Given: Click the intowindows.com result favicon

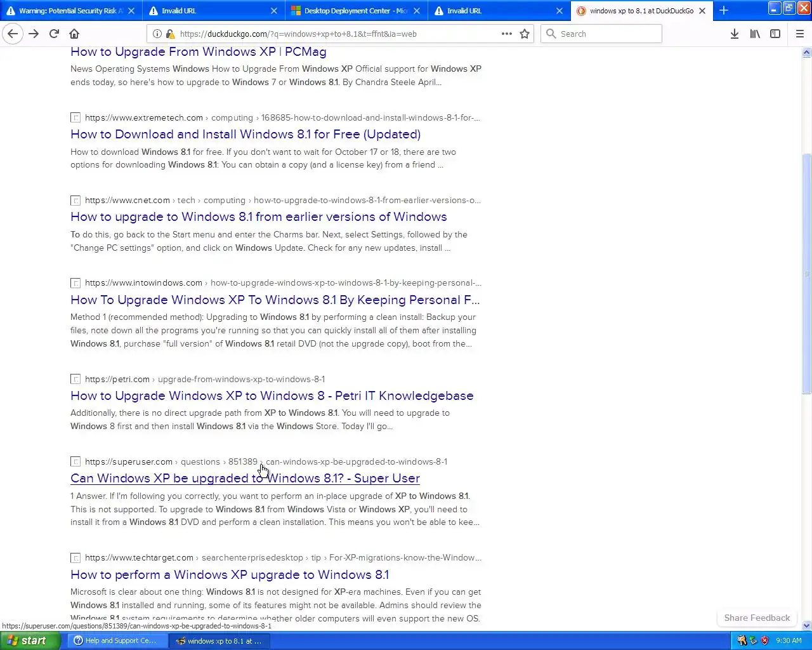Looking at the screenshot, I should tap(75, 283).
